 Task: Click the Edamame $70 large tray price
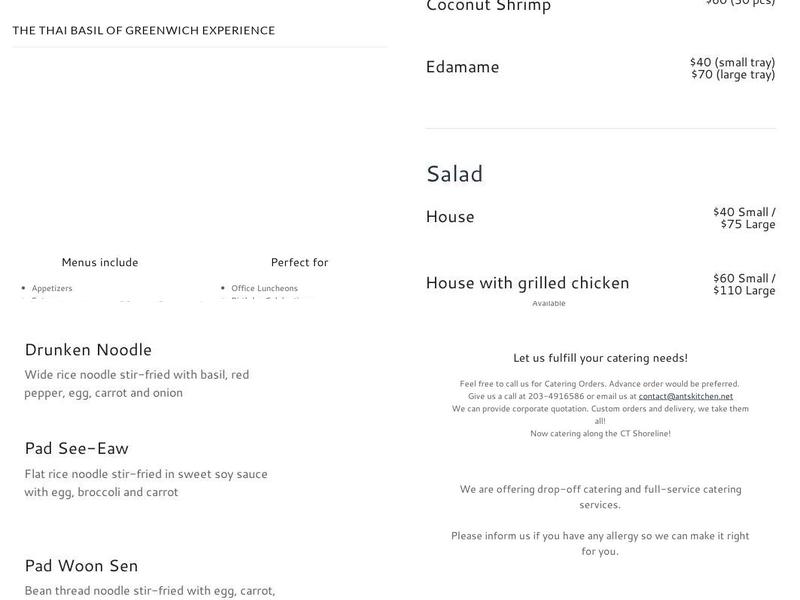point(733,74)
